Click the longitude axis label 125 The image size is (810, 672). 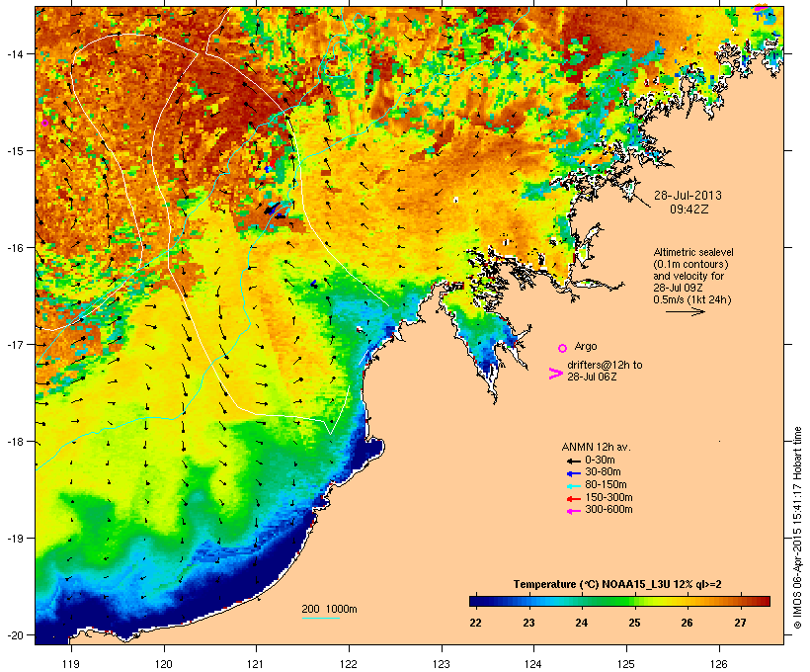click(x=626, y=664)
